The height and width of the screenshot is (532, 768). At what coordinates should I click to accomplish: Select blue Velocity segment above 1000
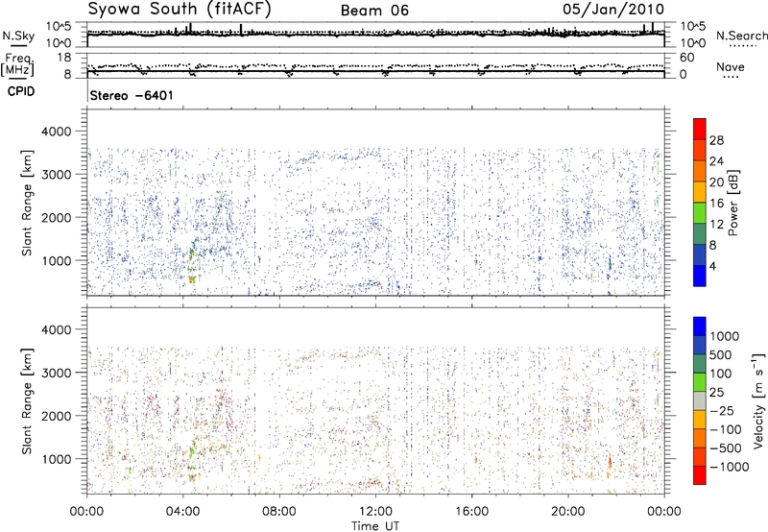700,326
